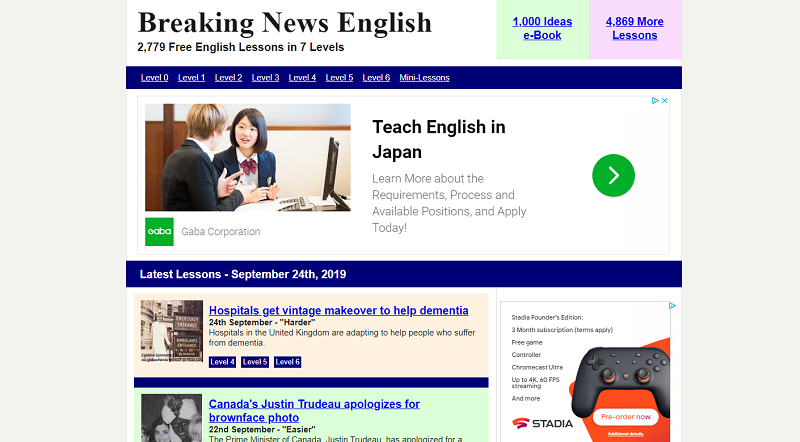Image resolution: width=800 pixels, height=442 pixels.
Task: Select Level 6 button under Hospitals lesson
Action: pos(288,362)
